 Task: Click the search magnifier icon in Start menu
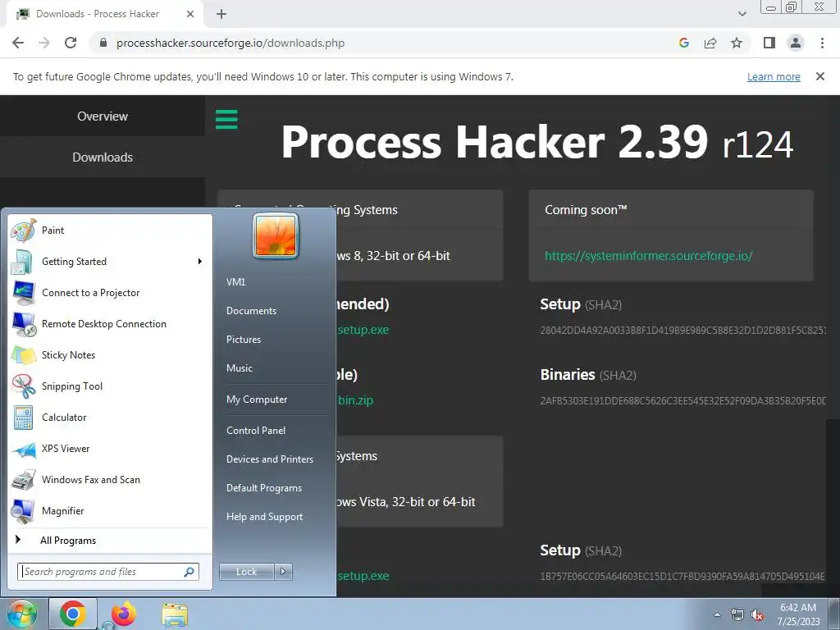click(x=189, y=572)
